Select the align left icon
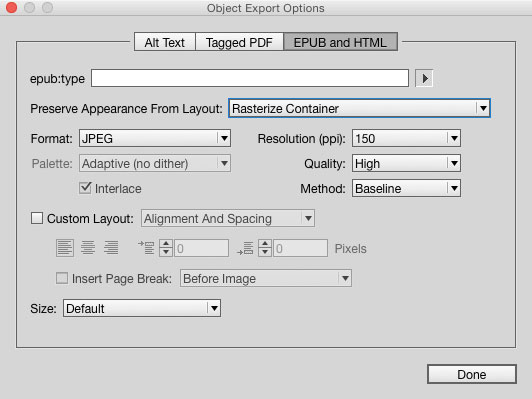532x399 pixels. click(x=64, y=248)
